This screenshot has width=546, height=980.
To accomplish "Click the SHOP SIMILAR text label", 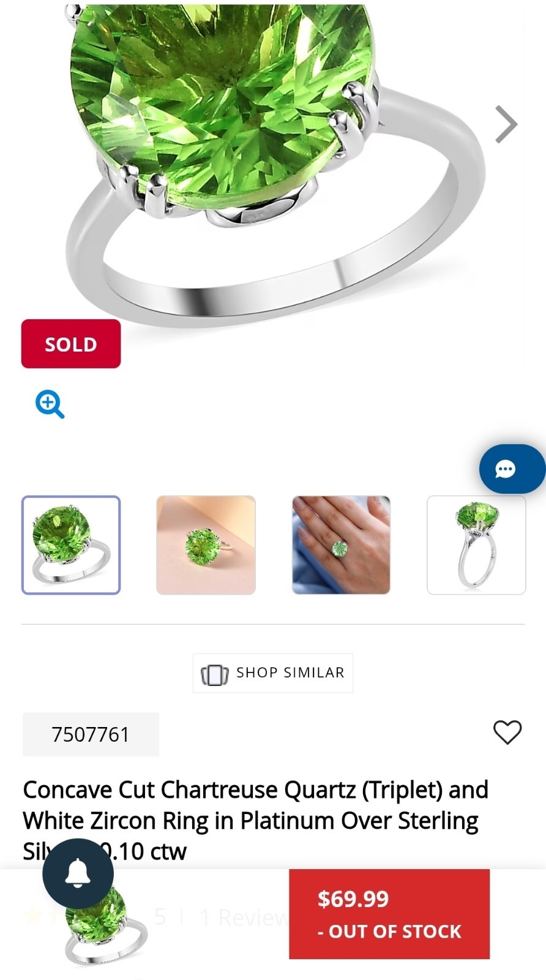I will pyautogui.click(x=290, y=673).
